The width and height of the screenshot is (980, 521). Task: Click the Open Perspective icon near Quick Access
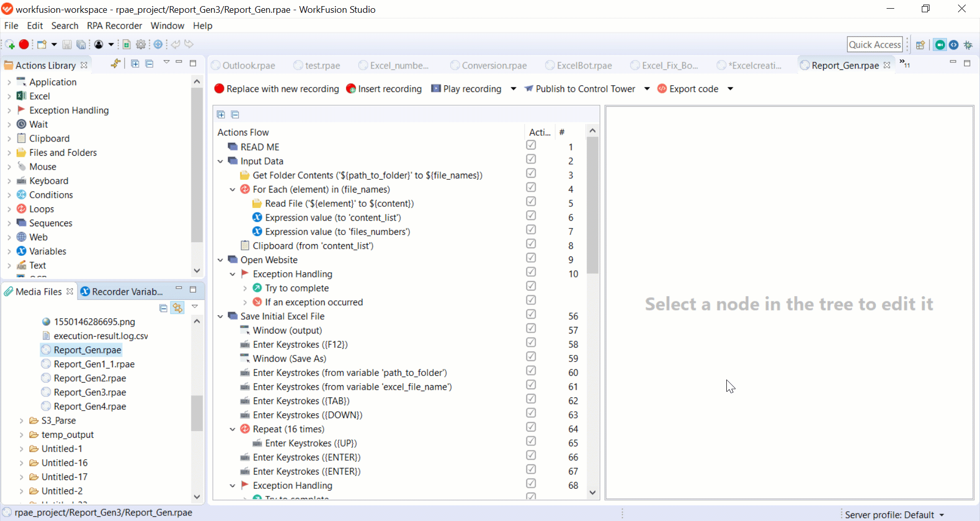[920, 45]
